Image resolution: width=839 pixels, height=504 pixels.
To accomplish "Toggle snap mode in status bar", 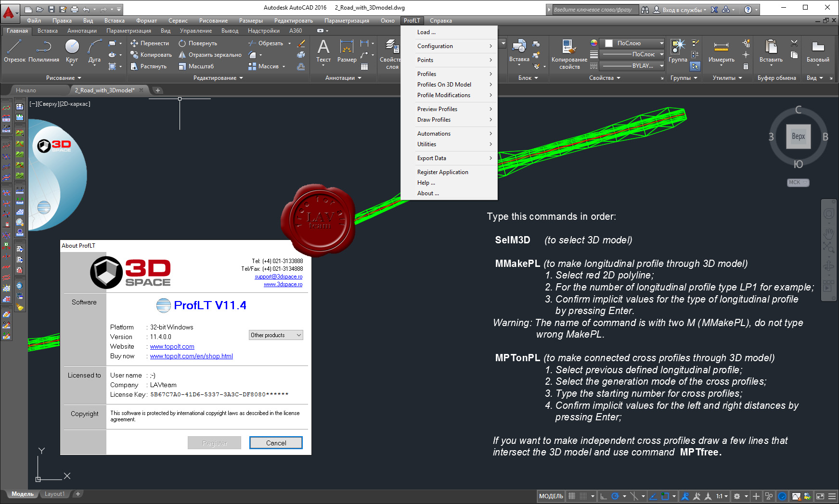I will (583, 496).
